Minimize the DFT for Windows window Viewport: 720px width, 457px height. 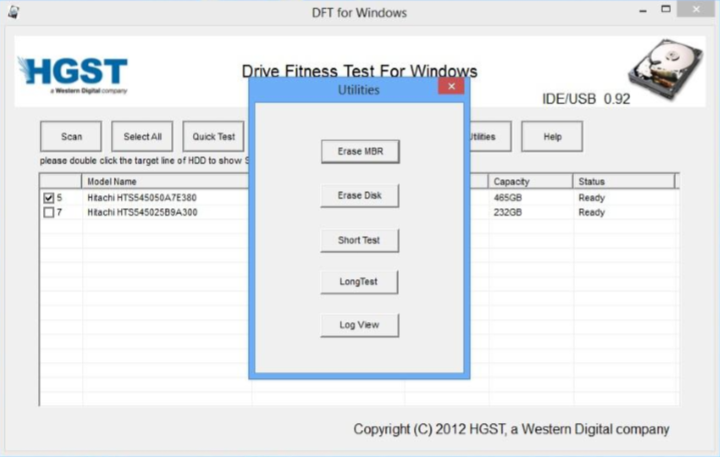point(643,10)
